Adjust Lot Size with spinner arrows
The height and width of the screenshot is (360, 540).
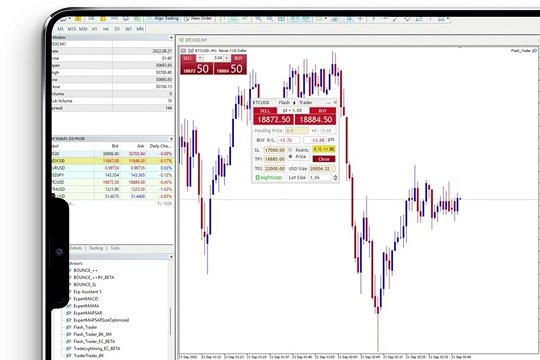(x=335, y=177)
